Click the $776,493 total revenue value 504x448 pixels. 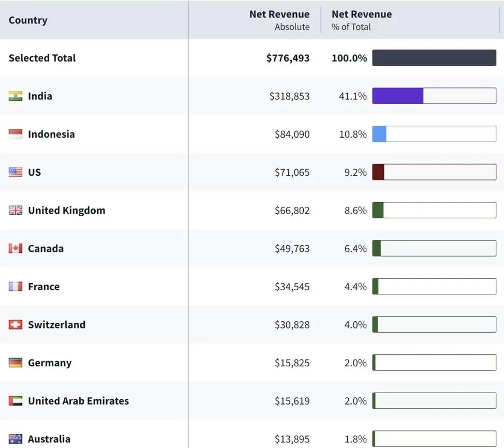point(288,58)
